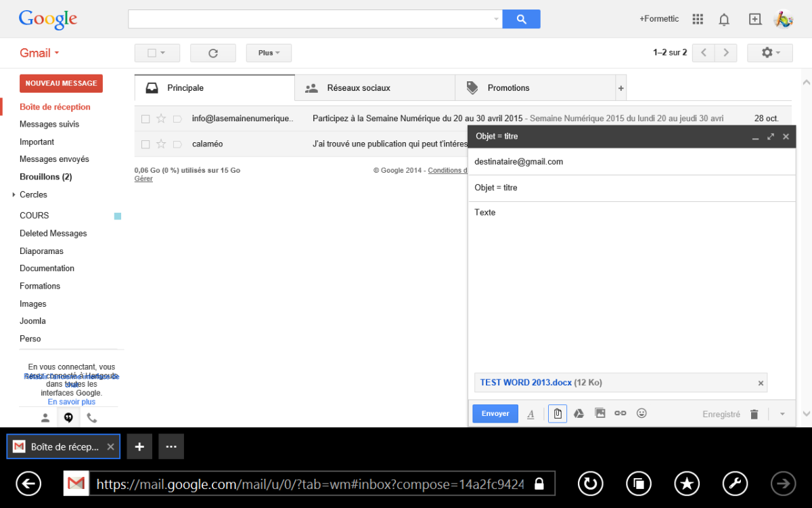The height and width of the screenshot is (508, 812).
Task: Show the contacts person icon in chat
Action: 45,418
